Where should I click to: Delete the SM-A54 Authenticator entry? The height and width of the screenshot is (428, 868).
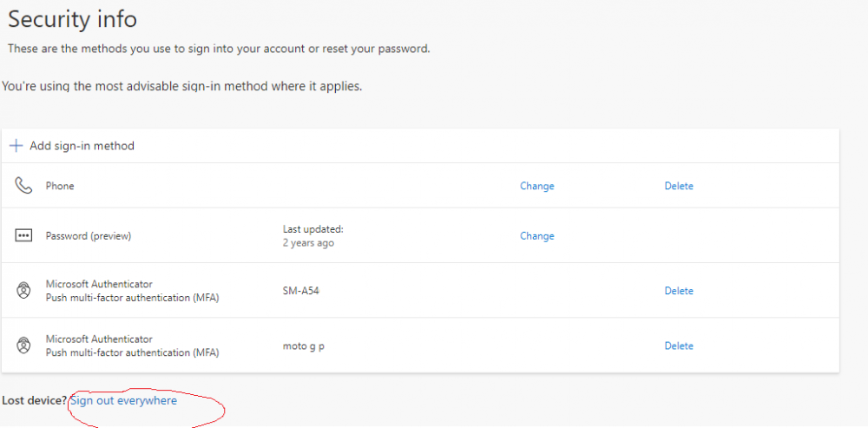coord(679,291)
